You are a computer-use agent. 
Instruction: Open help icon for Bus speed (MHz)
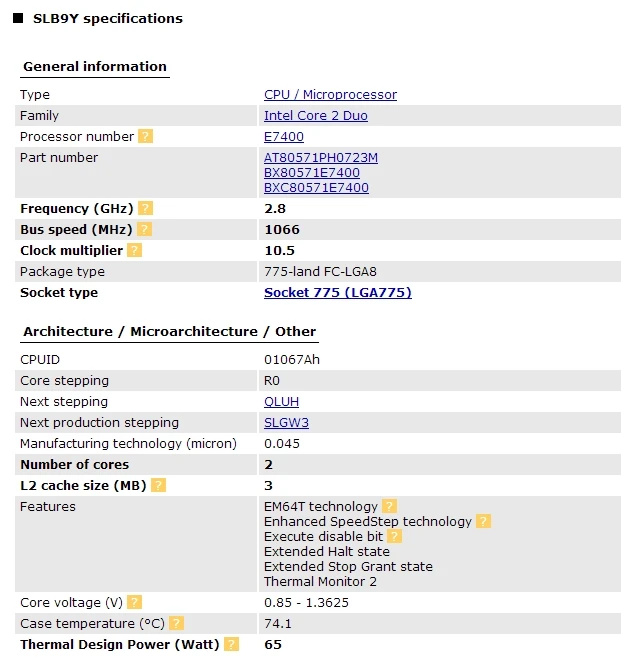(148, 229)
